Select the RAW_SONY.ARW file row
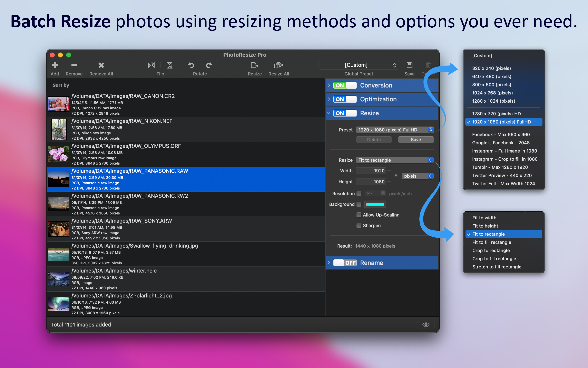This screenshot has width=588, height=368. (x=186, y=229)
